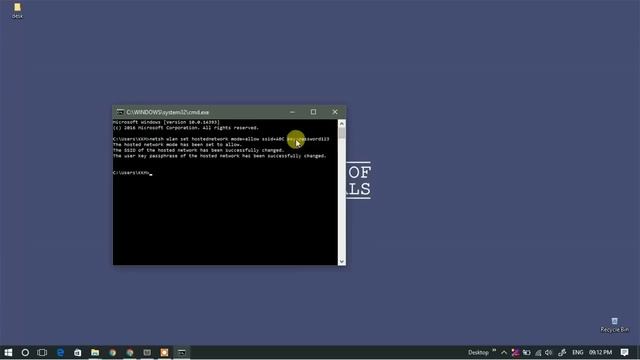The width and height of the screenshot is (640, 360).
Task: Maximize the cmd.exe window
Action: (x=313, y=112)
